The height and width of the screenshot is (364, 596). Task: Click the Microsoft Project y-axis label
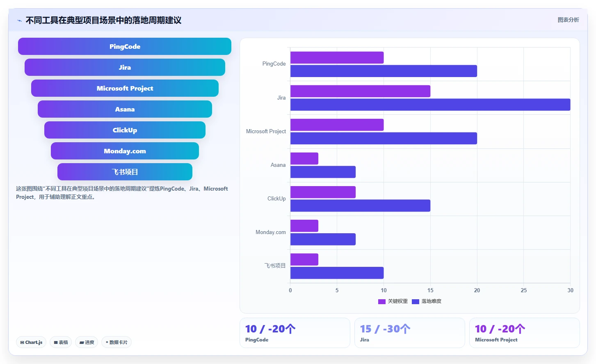(x=266, y=132)
